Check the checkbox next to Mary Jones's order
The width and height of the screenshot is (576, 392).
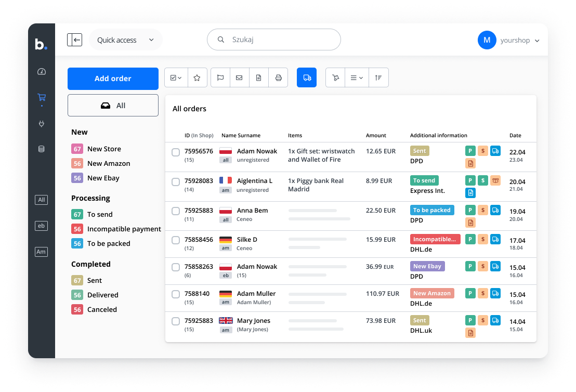pyautogui.click(x=176, y=321)
